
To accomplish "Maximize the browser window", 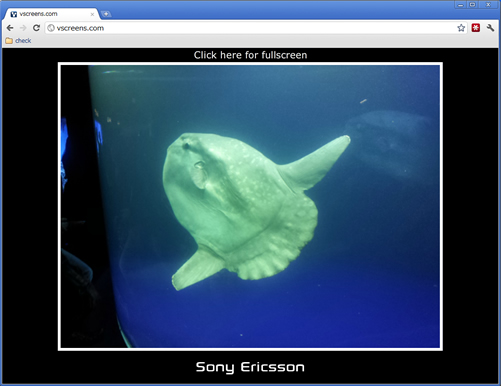I will click(473, 5).
